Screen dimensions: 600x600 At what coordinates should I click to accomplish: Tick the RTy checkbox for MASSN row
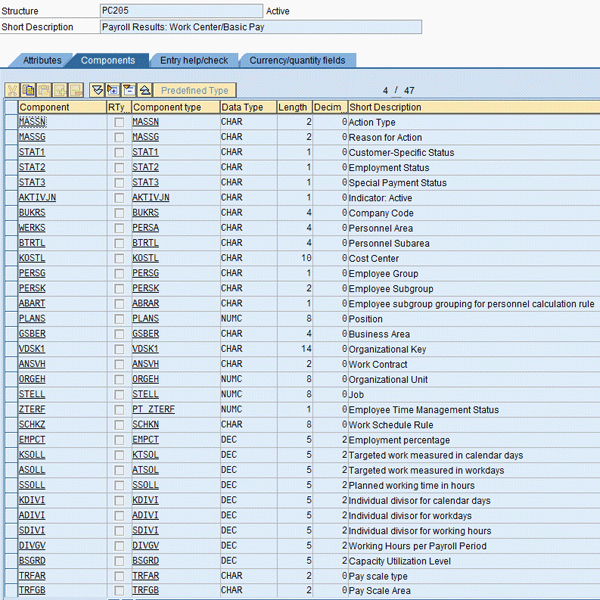[x=119, y=122]
